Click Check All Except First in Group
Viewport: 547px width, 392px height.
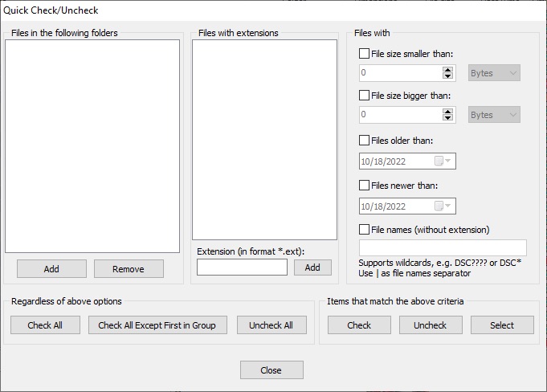(162, 325)
